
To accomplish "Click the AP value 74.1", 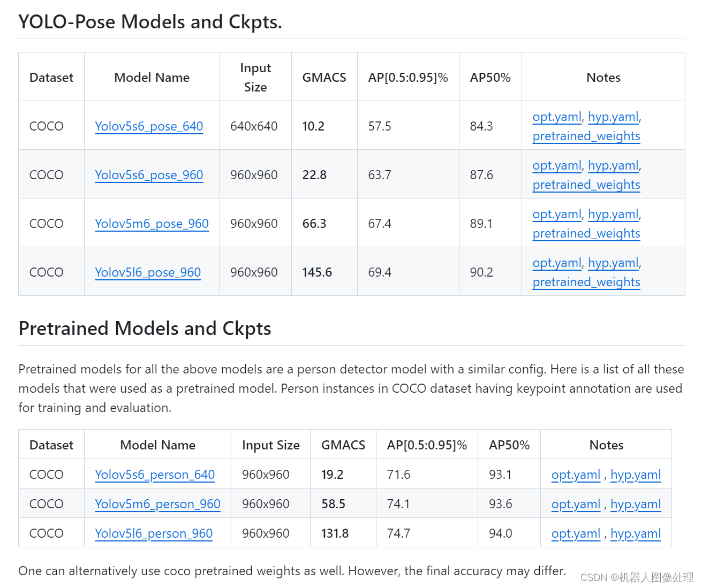I will pyautogui.click(x=398, y=504).
